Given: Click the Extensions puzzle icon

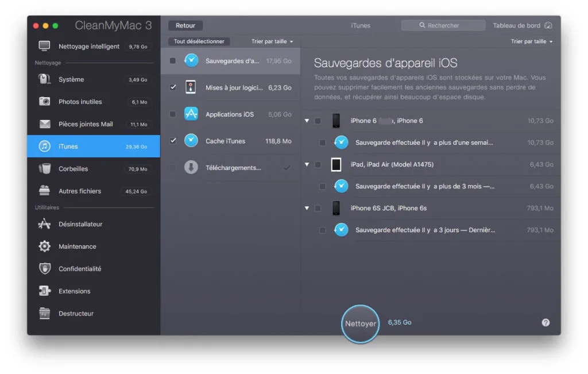Looking at the screenshot, I should pyautogui.click(x=44, y=291).
